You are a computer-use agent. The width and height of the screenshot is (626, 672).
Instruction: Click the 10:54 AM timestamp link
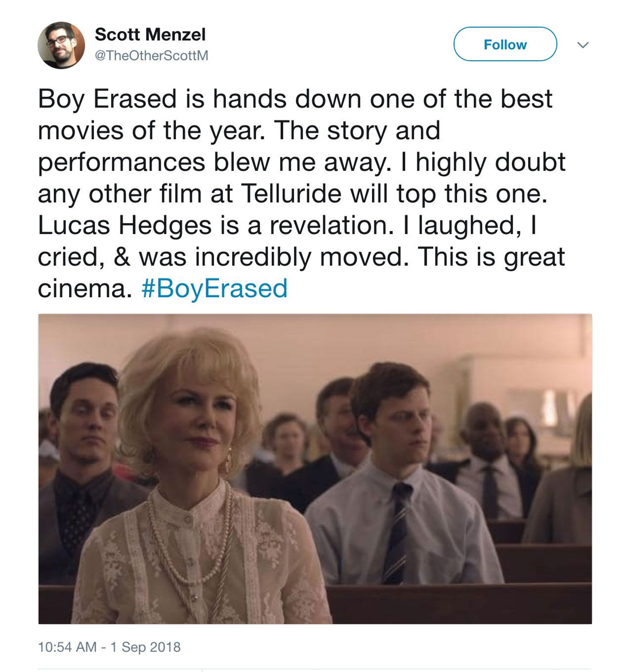click(67, 647)
